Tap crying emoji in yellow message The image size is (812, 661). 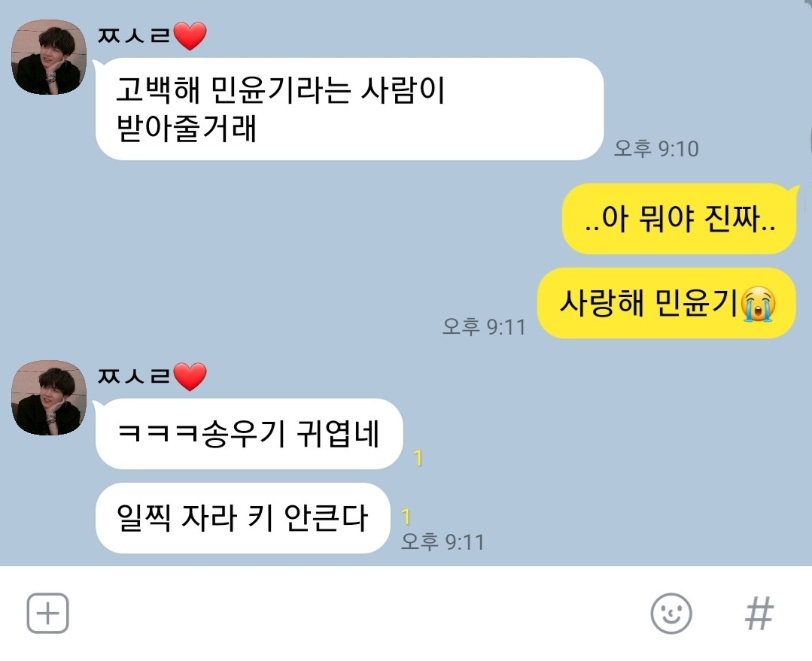(x=758, y=305)
